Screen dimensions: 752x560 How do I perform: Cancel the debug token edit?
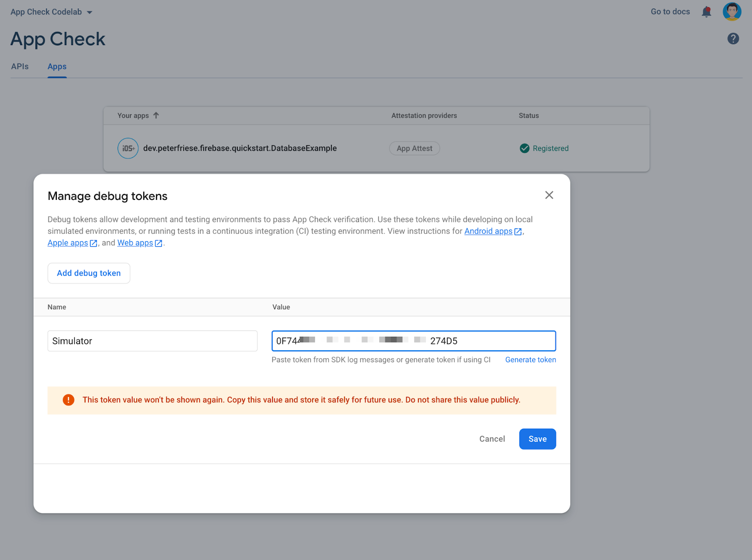(492, 439)
